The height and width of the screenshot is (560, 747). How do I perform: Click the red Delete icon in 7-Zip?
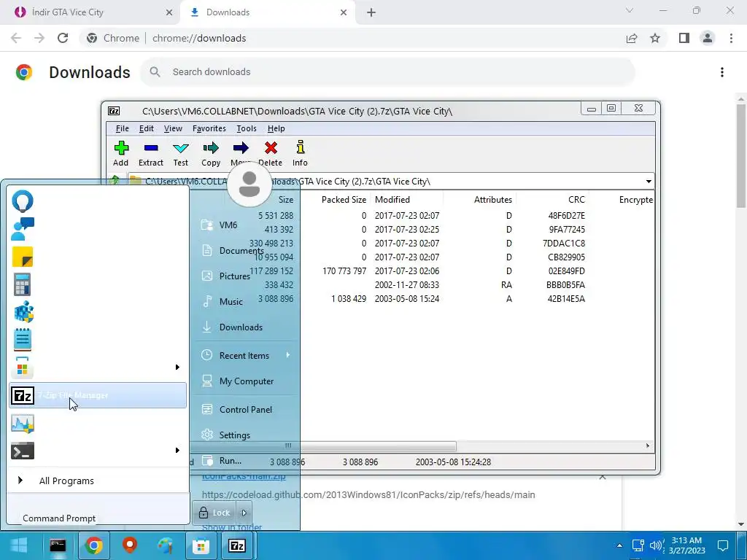(271, 148)
